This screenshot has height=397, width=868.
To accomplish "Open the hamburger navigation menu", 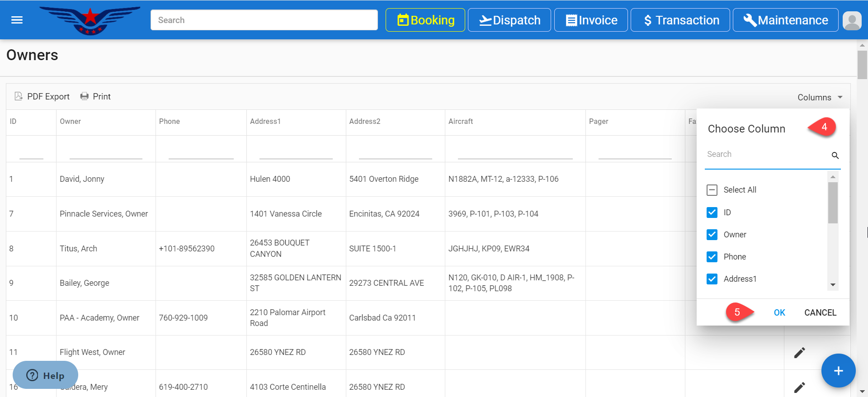I will pyautogui.click(x=17, y=20).
